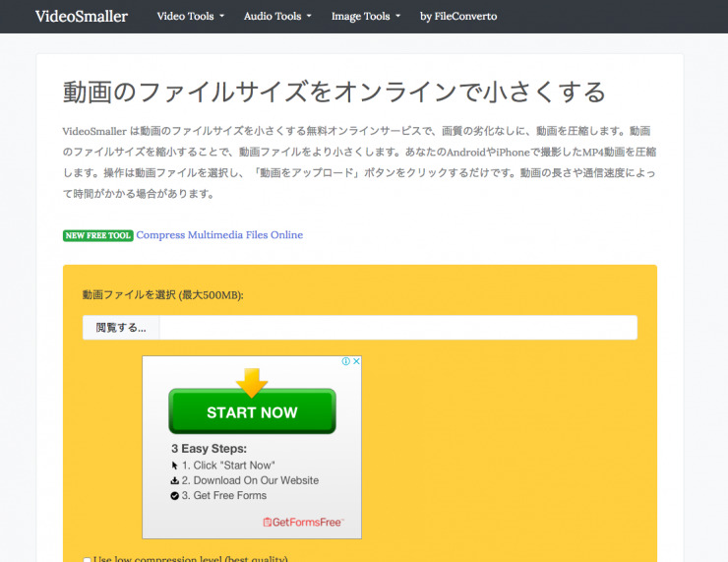Click the yellow download arrow in ad
The width and height of the screenshot is (728, 562).
(252, 382)
